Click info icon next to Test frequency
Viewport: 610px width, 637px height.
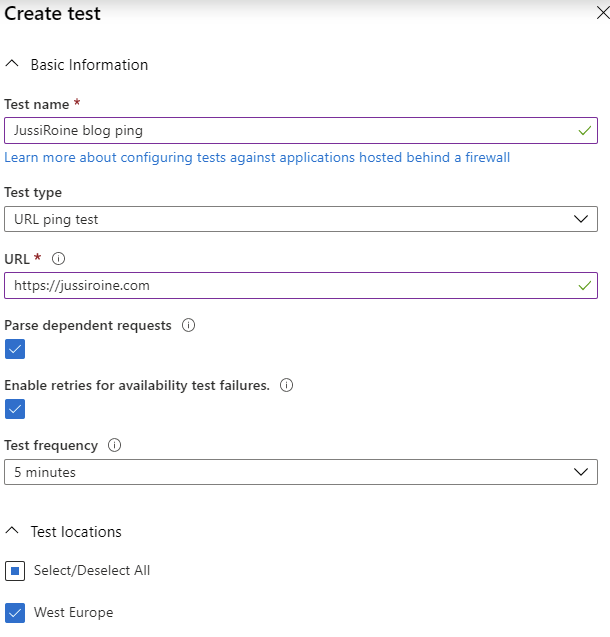pos(115,445)
